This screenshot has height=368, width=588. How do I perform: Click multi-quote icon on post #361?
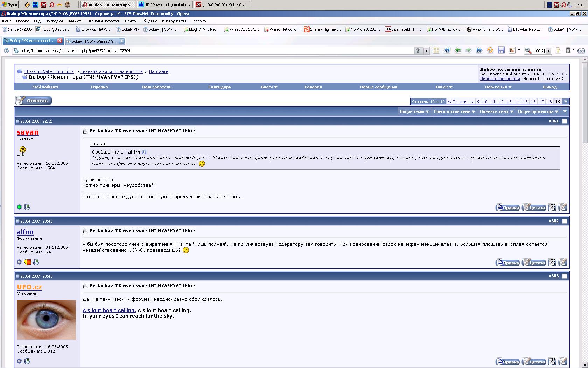[552, 207]
